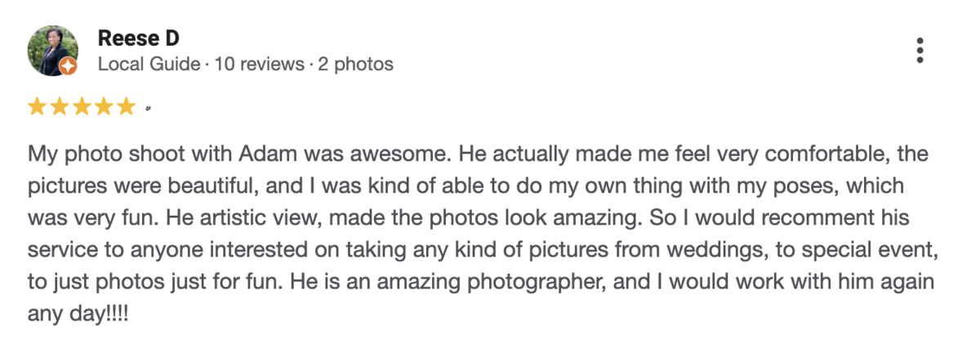Click the Local Guide label
The width and height of the screenshot is (980, 344).
(149, 64)
